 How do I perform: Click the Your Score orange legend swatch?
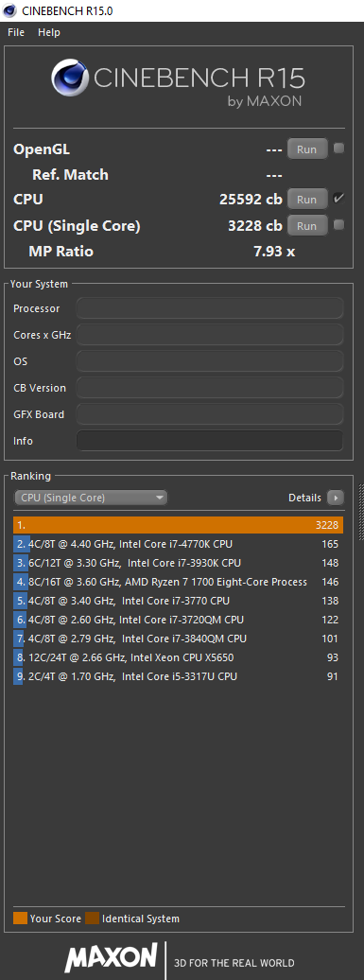tap(20, 919)
